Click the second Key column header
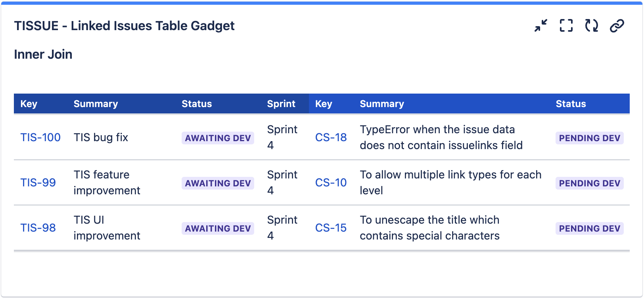Screen dimensions: 644x299 point(324,104)
